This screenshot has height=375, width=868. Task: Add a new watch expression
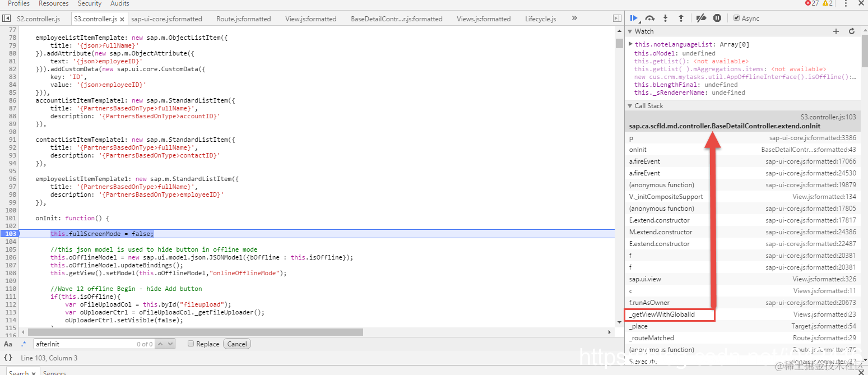836,31
